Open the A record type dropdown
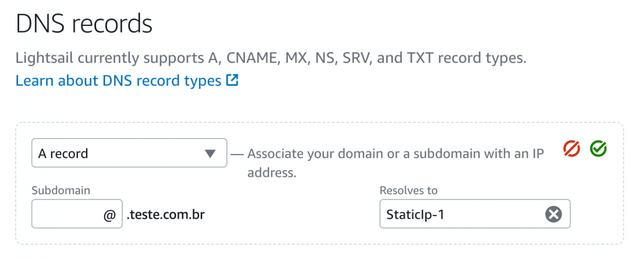 tap(129, 153)
